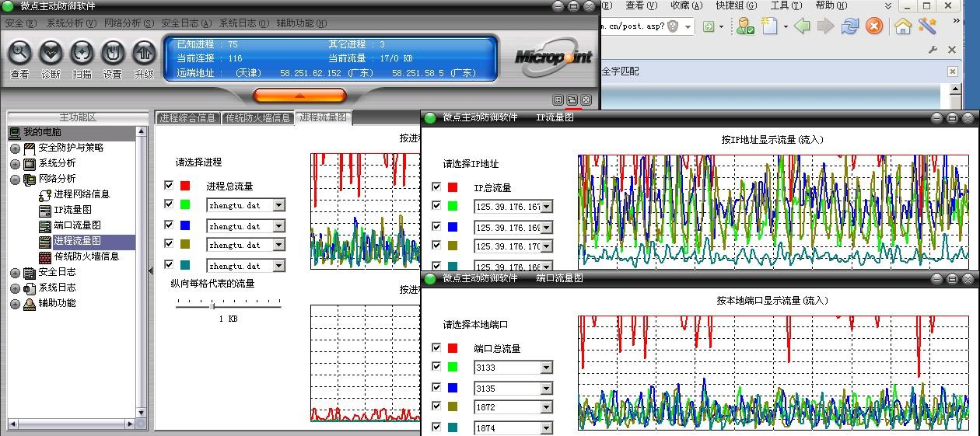Click the browser wrench options icon

[933, 50]
